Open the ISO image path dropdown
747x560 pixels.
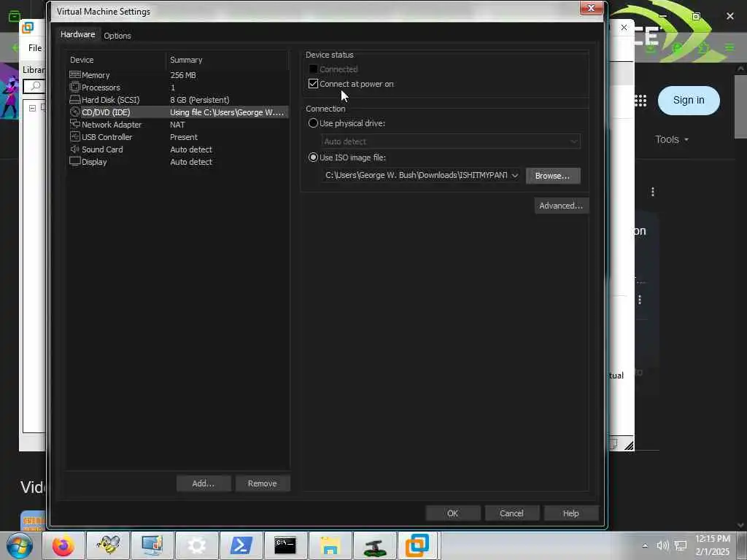(x=514, y=175)
